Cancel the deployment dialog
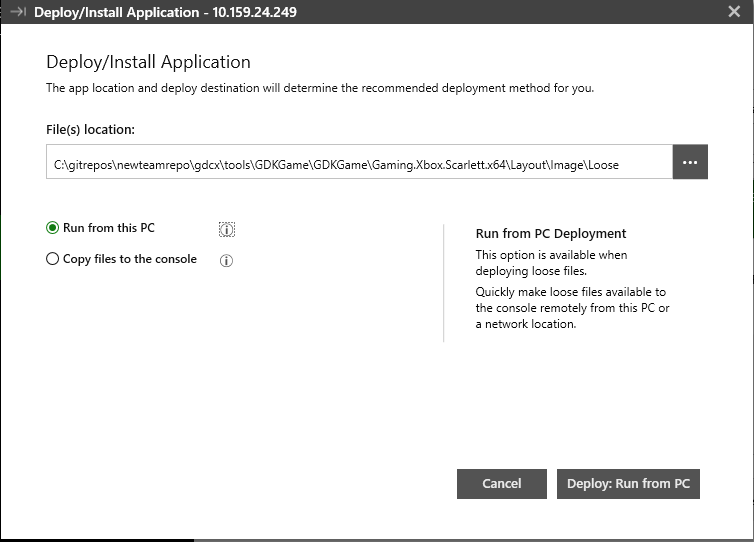This screenshot has height=542, width=754. (x=502, y=484)
